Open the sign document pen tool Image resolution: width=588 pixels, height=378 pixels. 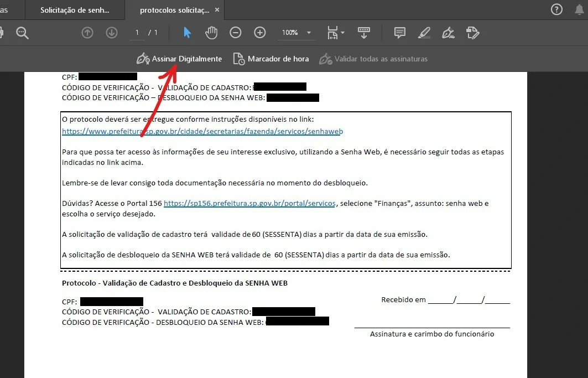pyautogui.click(x=448, y=33)
